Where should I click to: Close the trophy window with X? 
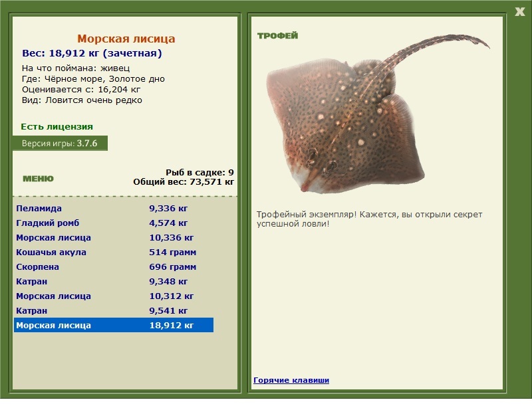[519, 12]
